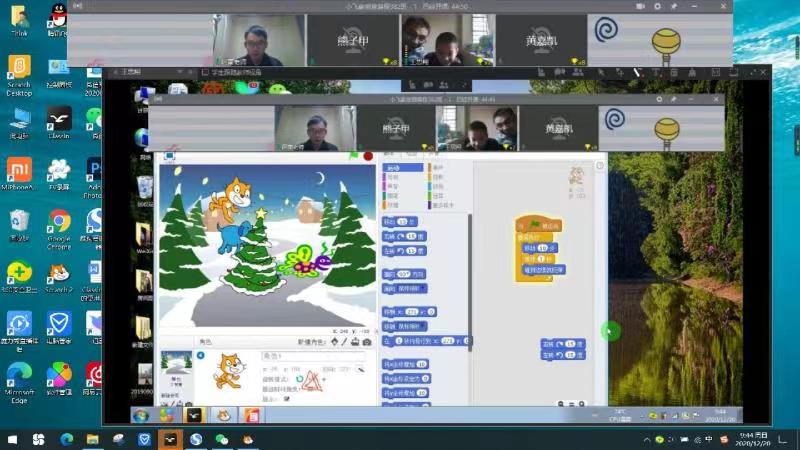Click the 中 input method indicator in system tray
800x450 pixels.
click(709, 439)
